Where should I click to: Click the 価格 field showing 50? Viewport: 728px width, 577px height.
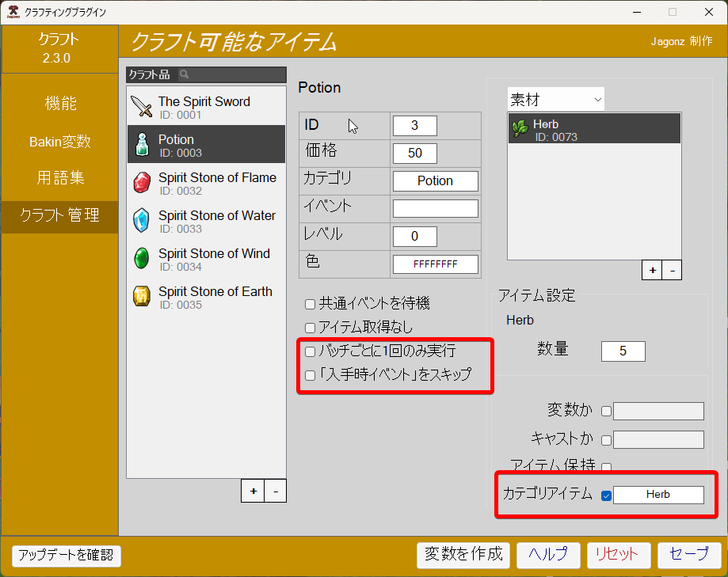pyautogui.click(x=414, y=153)
